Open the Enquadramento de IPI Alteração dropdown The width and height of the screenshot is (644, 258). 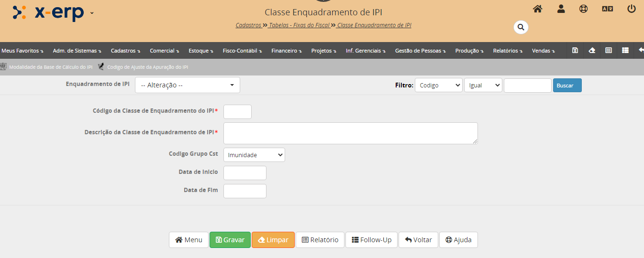pyautogui.click(x=187, y=85)
